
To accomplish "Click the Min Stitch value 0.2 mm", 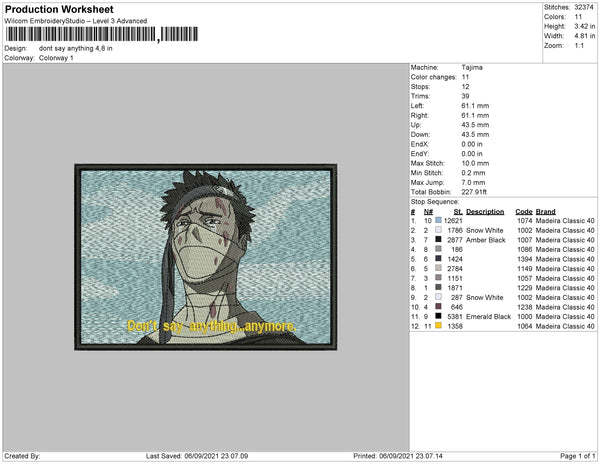I will pyautogui.click(x=473, y=173).
